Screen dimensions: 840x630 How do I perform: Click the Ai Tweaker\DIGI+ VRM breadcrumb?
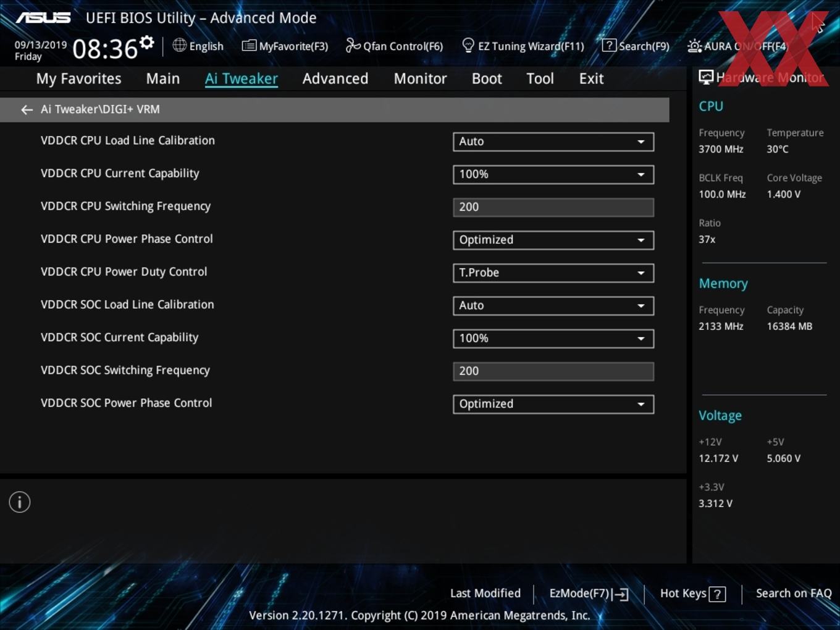pyautogui.click(x=100, y=109)
